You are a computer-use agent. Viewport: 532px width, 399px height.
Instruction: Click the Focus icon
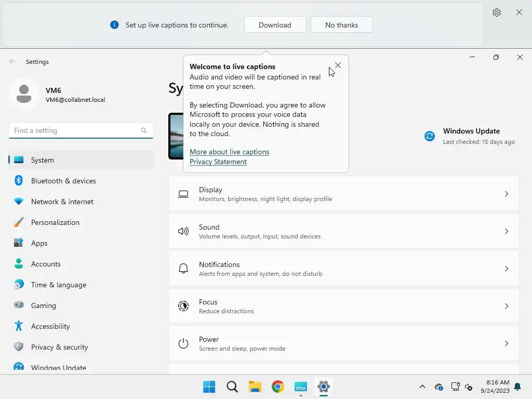183,306
